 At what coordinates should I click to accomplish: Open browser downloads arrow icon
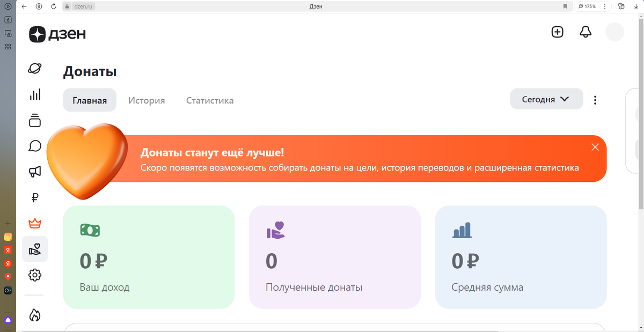[x=636, y=6]
